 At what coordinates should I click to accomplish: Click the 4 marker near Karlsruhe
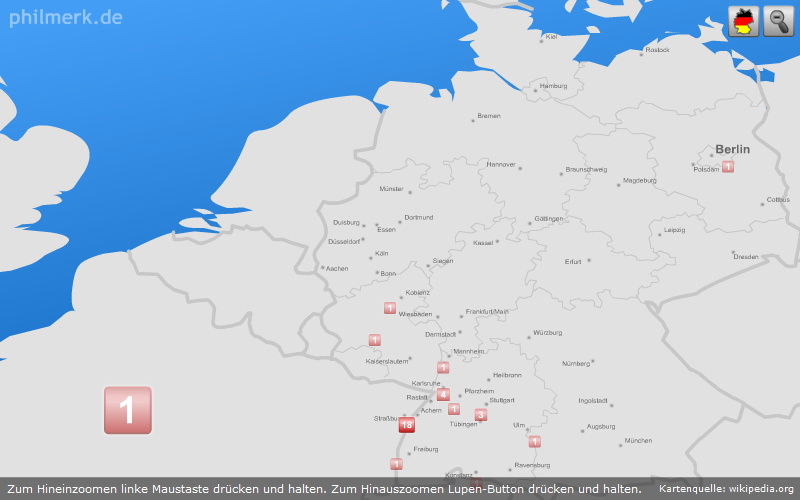pos(443,395)
